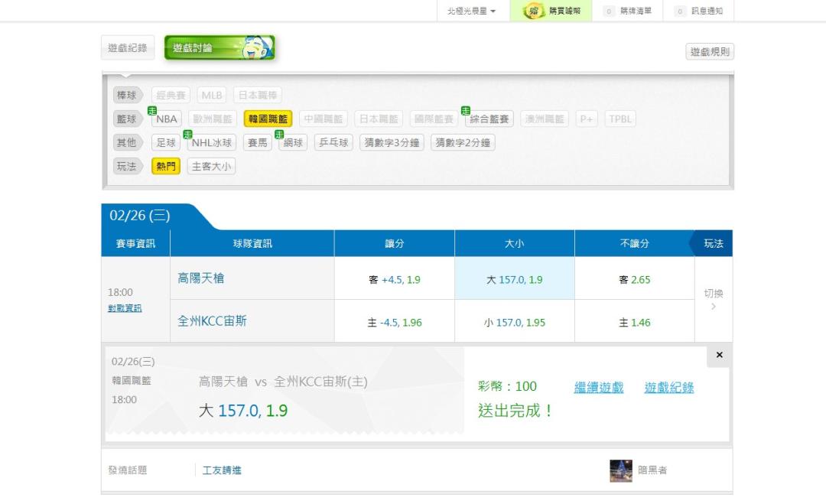This screenshot has height=504, width=826.
Task: Choose the NBA league filter
Action: click(167, 119)
